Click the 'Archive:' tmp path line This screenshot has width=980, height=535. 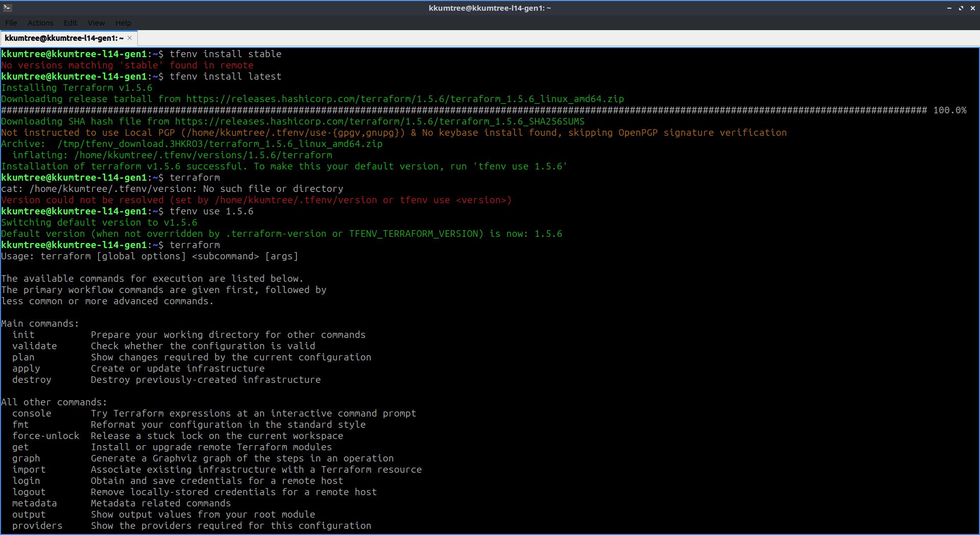tap(192, 144)
